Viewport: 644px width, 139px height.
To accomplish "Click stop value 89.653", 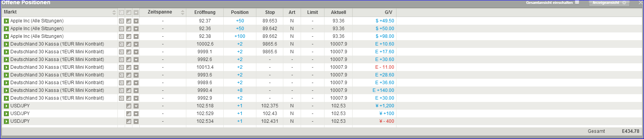I will click(x=270, y=21).
